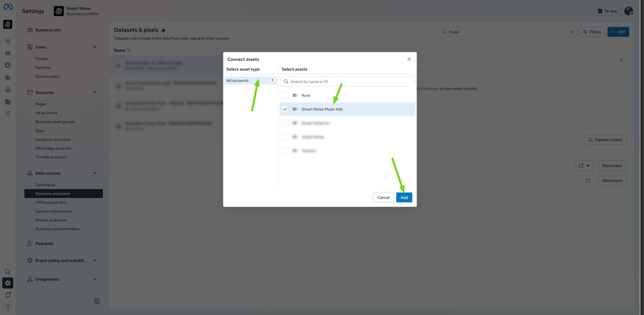Select the Aura row text
Viewport: 644px width, 315px height.
306,95
